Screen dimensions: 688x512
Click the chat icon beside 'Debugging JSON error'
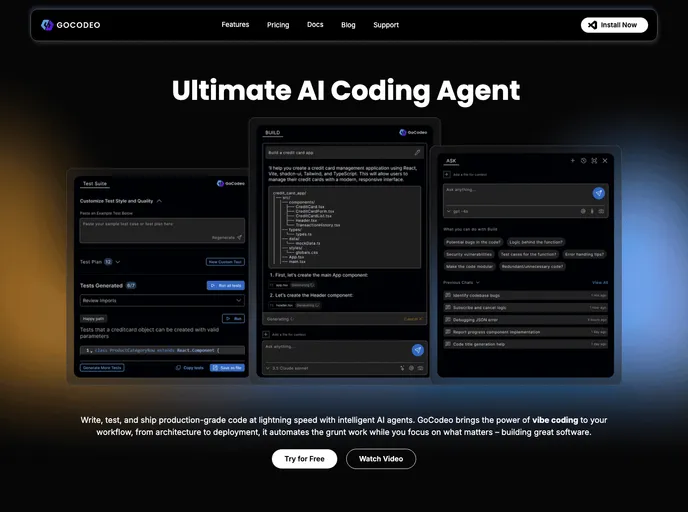coord(448,320)
